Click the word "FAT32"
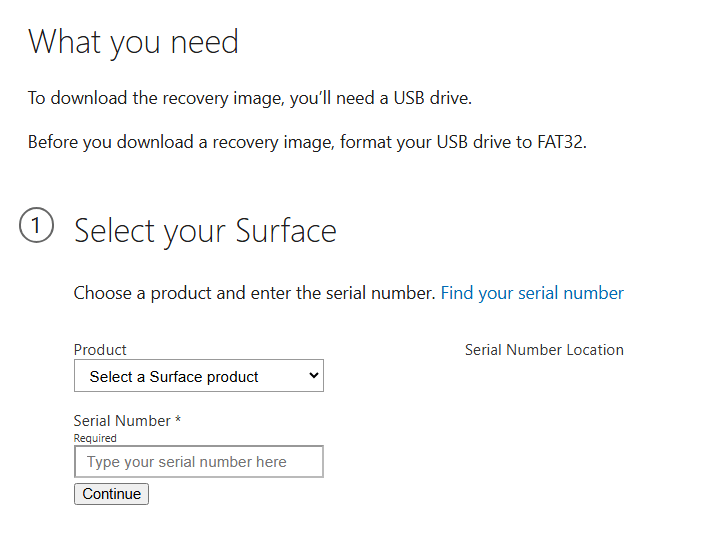Viewport: 704px width, 551px height. point(560,142)
